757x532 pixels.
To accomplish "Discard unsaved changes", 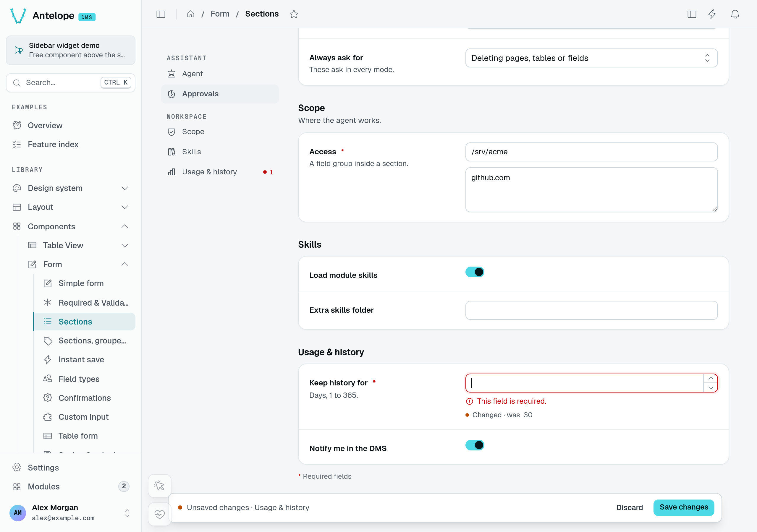I will pos(629,507).
